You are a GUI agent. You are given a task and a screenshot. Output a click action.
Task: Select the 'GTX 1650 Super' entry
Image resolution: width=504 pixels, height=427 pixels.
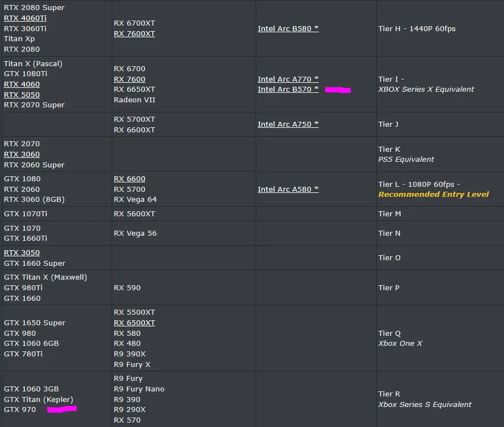[34, 323]
